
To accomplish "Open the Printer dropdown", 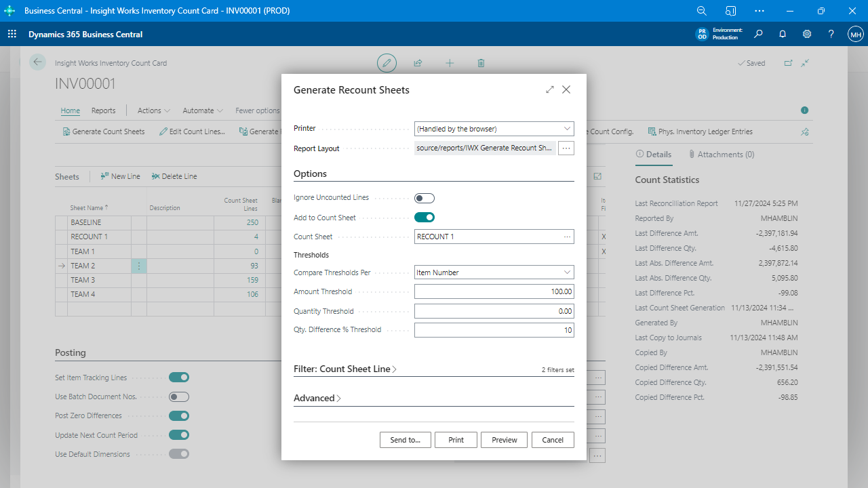I will pos(567,128).
